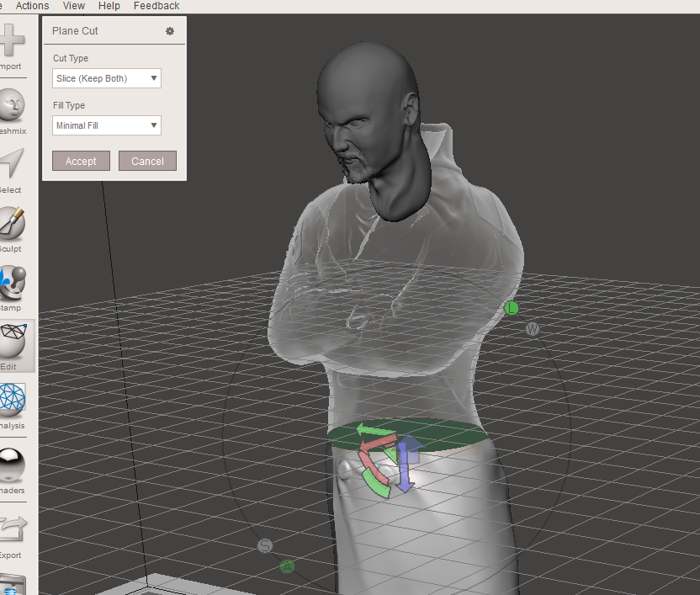Click the green straight translate arrow

click(375, 432)
